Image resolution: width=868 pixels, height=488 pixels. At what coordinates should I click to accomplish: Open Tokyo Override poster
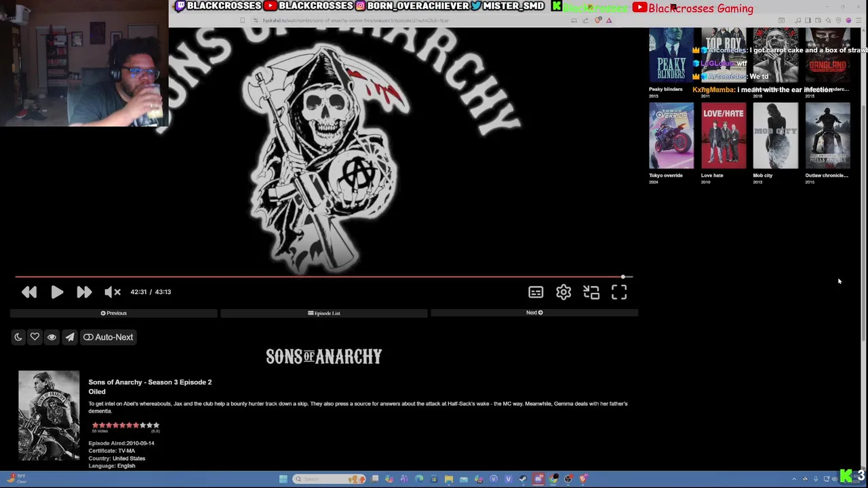pyautogui.click(x=671, y=136)
